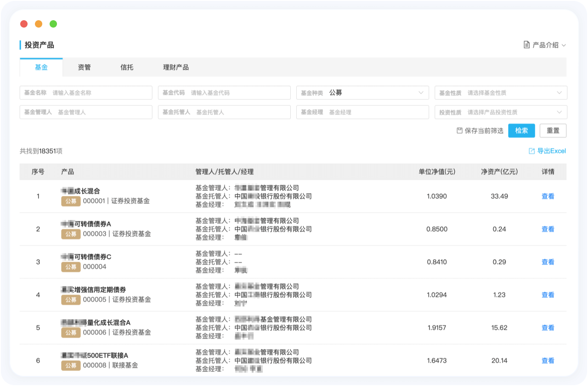Click the 管理人/托管人/经理 column header
This screenshot has width=588, height=387.
tap(225, 172)
